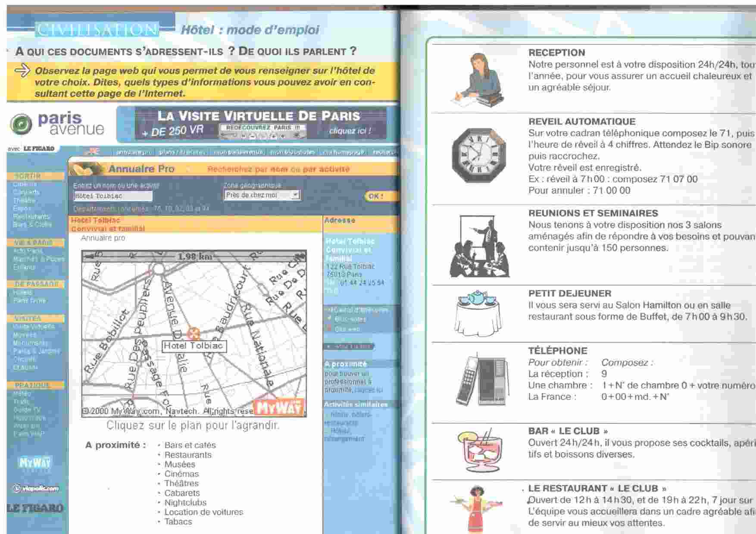
Task: Click the map to enlarge it
Action: (x=194, y=334)
